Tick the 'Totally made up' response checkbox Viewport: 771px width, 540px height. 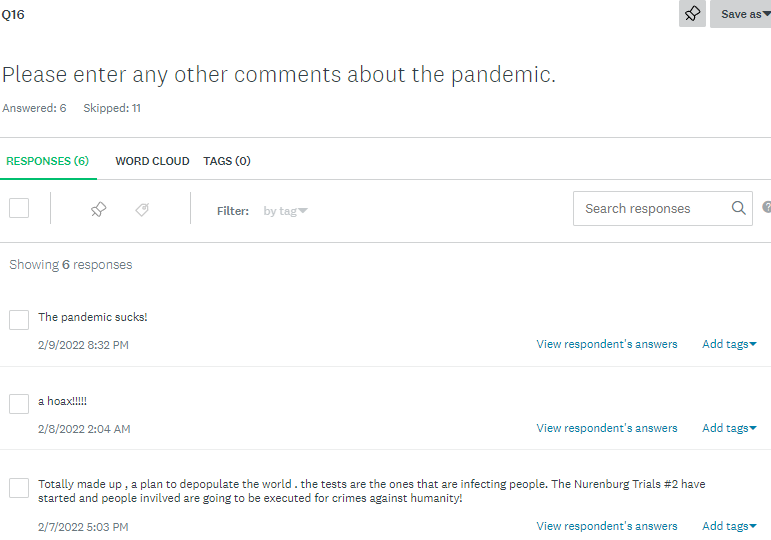coord(19,488)
